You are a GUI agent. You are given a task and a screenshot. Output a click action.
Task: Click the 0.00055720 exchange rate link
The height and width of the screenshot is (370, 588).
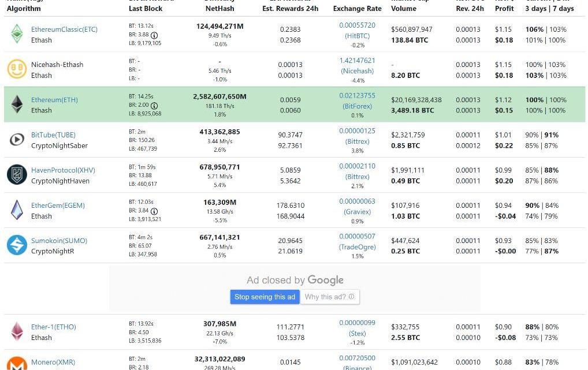(357, 25)
